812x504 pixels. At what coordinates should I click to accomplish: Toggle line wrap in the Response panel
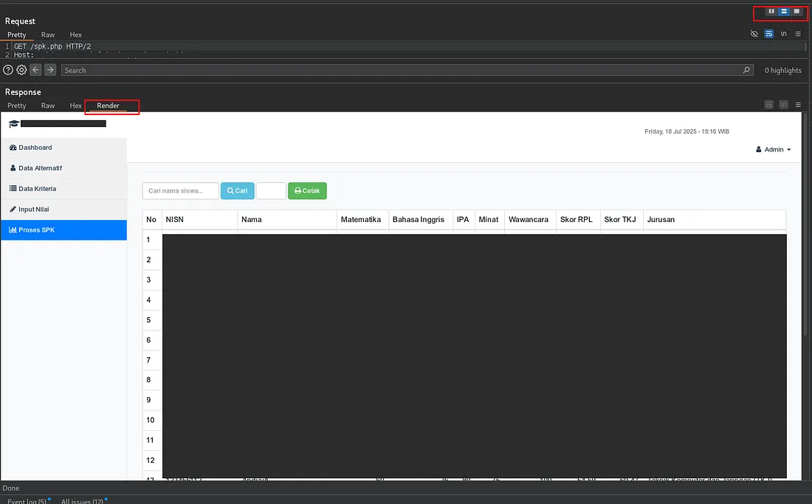(769, 105)
